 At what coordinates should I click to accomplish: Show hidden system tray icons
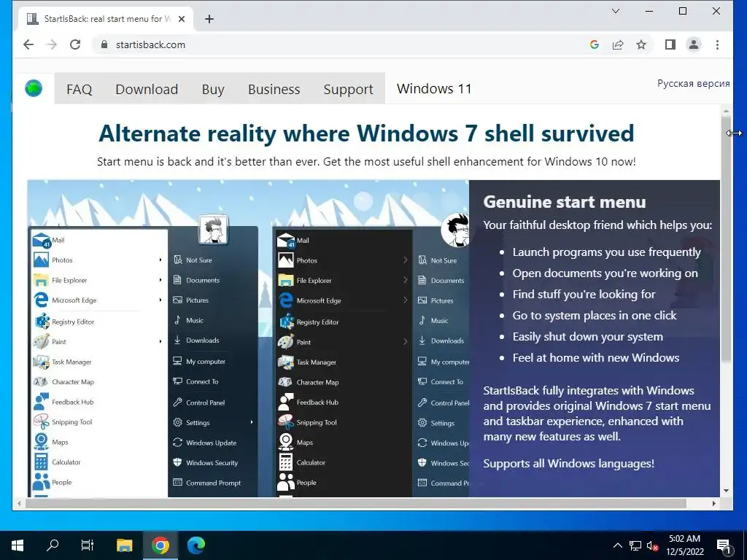click(x=617, y=545)
